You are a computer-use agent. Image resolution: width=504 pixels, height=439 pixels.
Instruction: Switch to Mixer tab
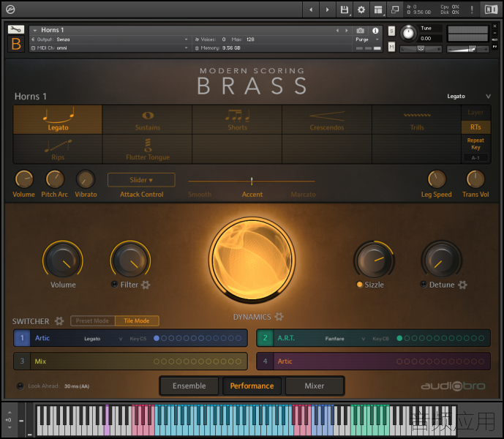tap(315, 386)
